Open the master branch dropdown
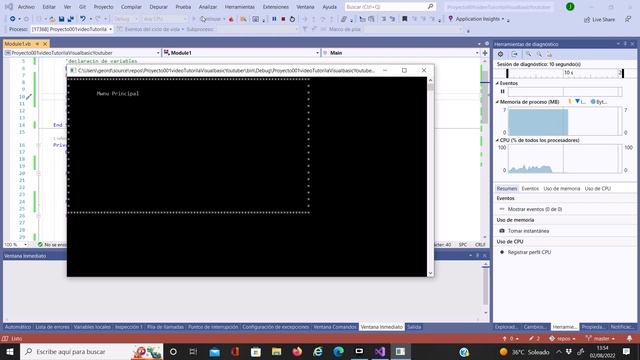The image size is (640, 360). pos(600,338)
